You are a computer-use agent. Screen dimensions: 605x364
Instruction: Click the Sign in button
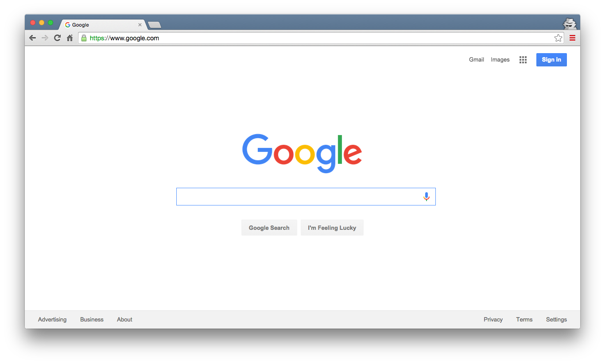click(551, 60)
